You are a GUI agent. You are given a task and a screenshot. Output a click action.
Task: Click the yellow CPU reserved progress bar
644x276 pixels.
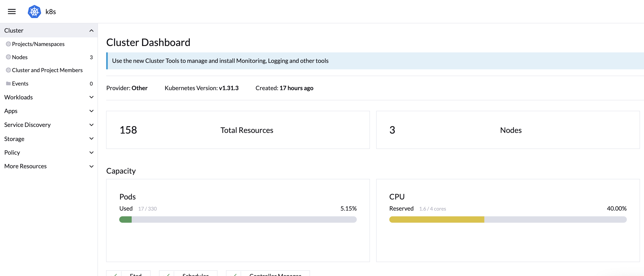coord(436,219)
